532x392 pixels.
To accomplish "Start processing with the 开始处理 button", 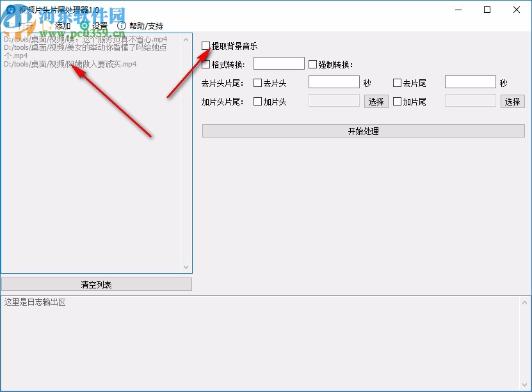I will (x=363, y=130).
